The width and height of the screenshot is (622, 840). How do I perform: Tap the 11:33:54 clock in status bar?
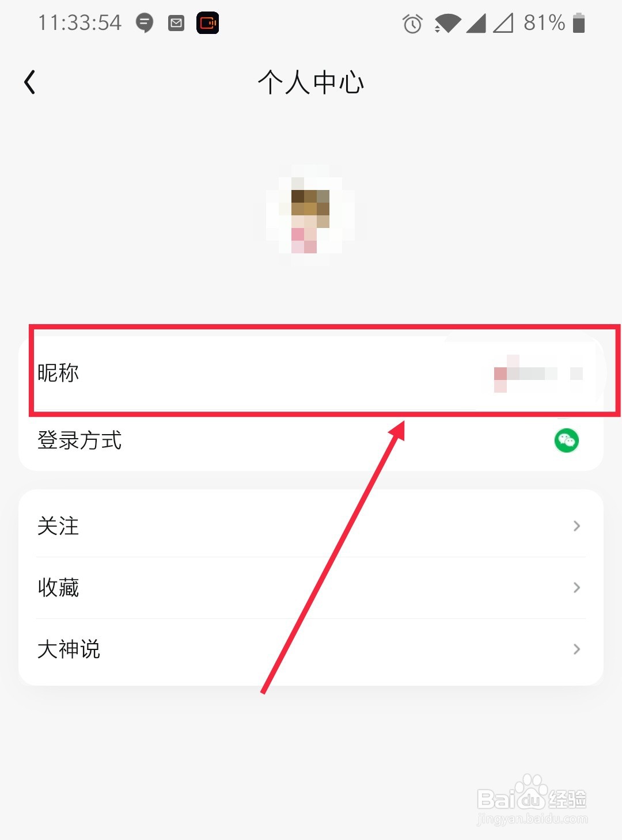click(79, 23)
